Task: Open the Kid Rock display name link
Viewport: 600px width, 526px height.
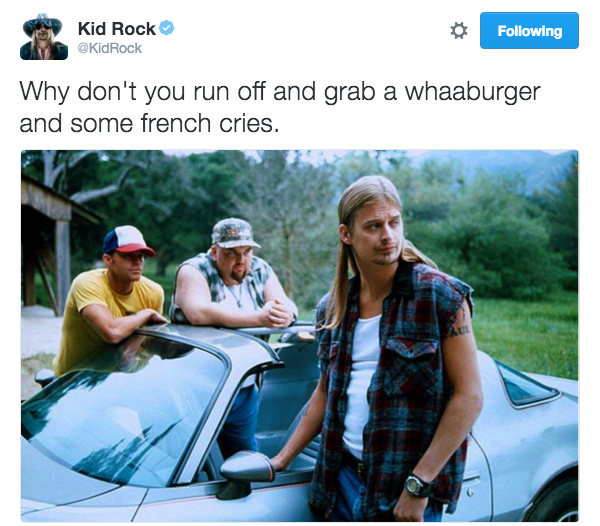Action: click(x=117, y=29)
